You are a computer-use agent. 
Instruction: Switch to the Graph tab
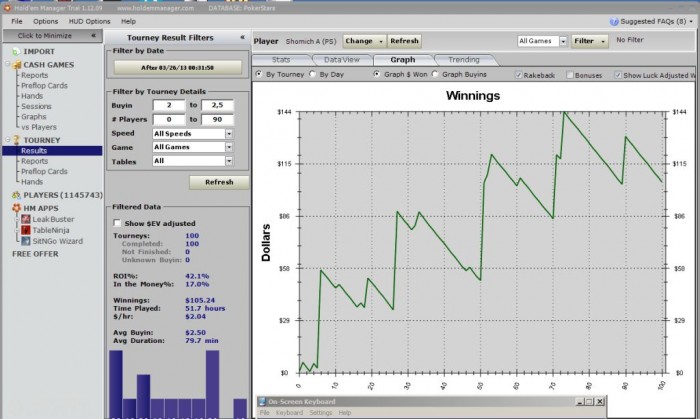[403, 60]
